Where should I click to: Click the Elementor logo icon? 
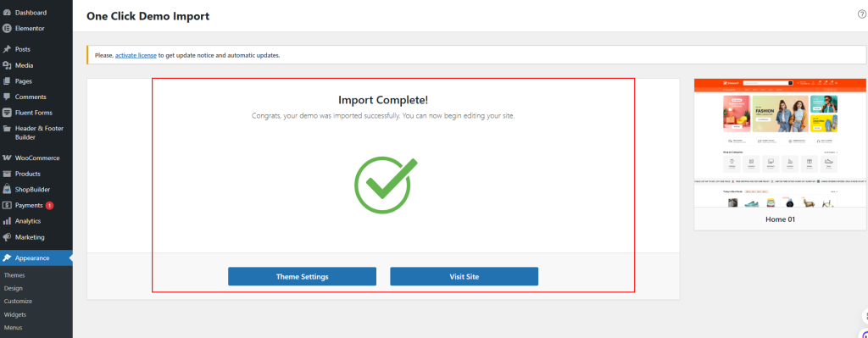tap(7, 28)
